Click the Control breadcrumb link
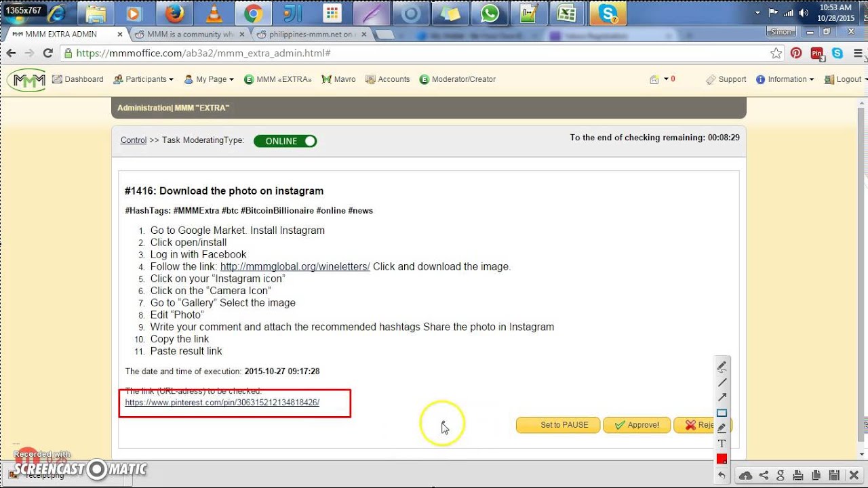 [134, 140]
